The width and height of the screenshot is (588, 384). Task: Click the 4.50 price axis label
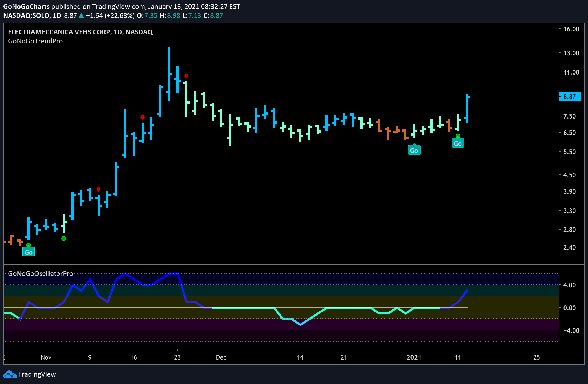click(x=570, y=175)
